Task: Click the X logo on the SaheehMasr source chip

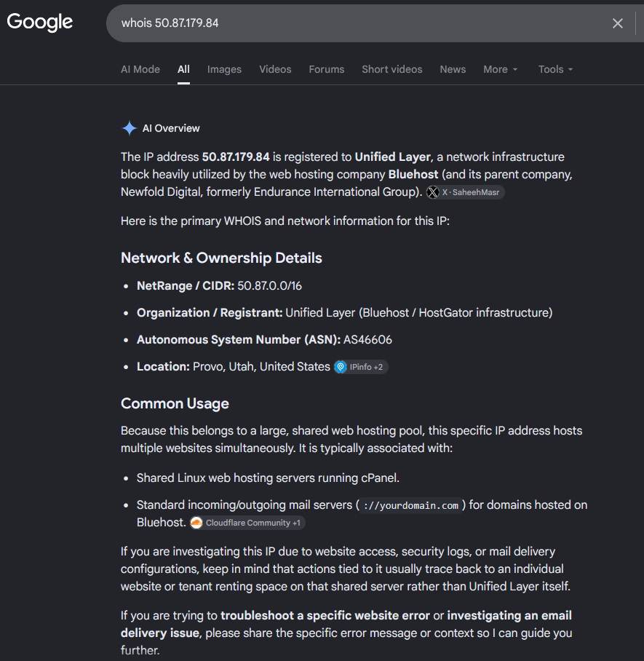Action: [x=433, y=192]
